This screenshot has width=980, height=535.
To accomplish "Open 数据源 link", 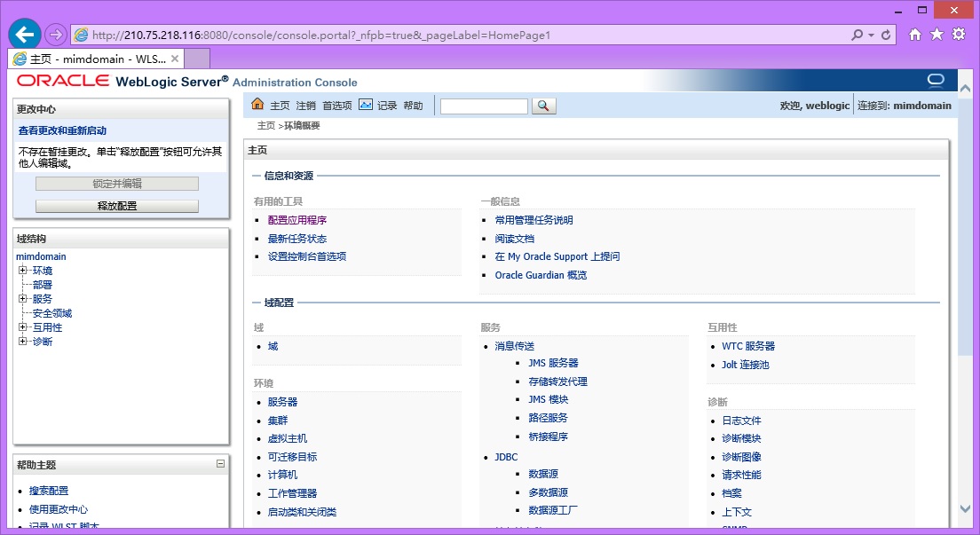I will click(543, 474).
